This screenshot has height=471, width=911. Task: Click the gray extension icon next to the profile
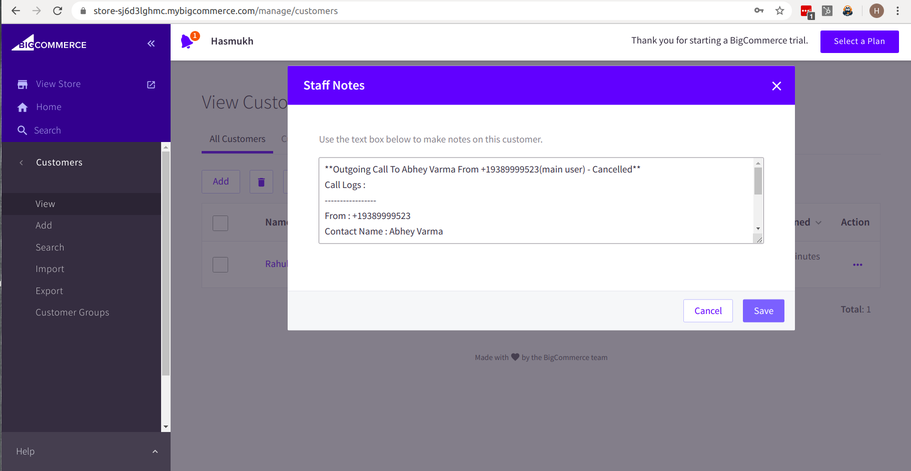pyautogui.click(x=827, y=10)
